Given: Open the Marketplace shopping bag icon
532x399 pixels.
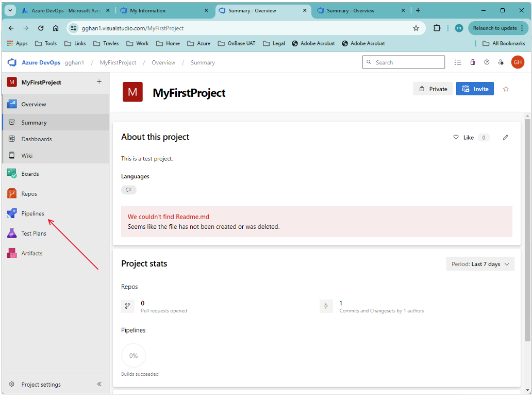Looking at the screenshot, I should click(x=472, y=62).
